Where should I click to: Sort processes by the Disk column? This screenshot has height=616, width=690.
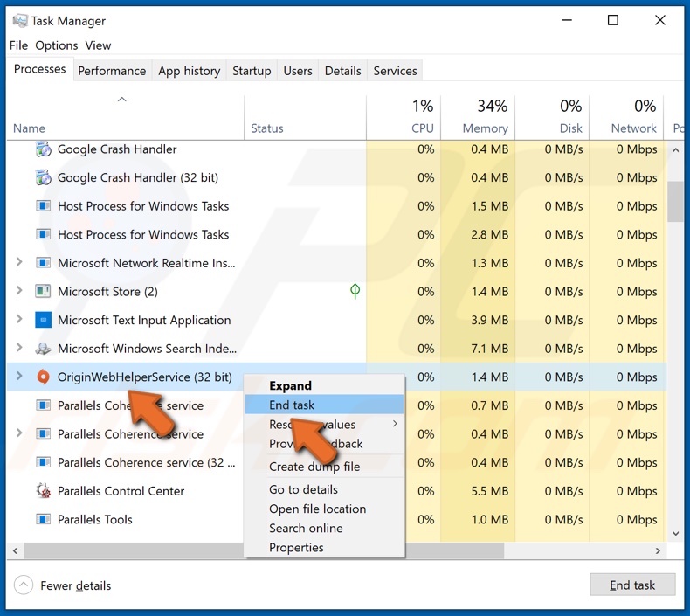coord(552,118)
